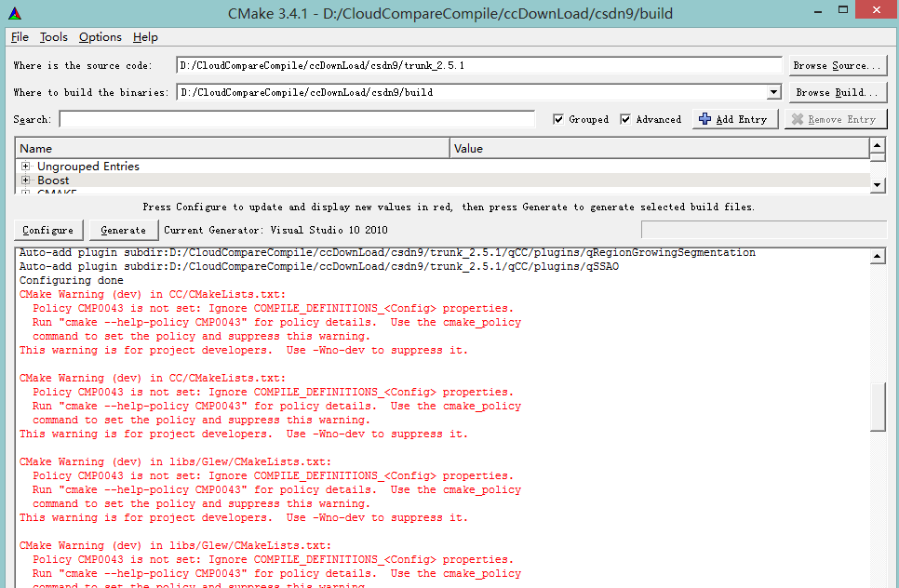
Task: Open the build binaries path dropdown
Action: pyautogui.click(x=773, y=92)
